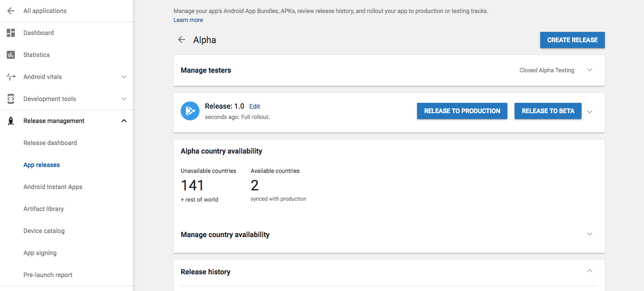Open Release dashboard from the sidebar

click(50, 143)
